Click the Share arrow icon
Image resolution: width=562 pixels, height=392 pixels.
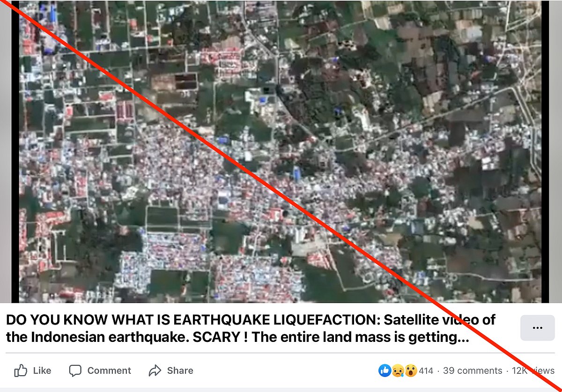(x=155, y=370)
